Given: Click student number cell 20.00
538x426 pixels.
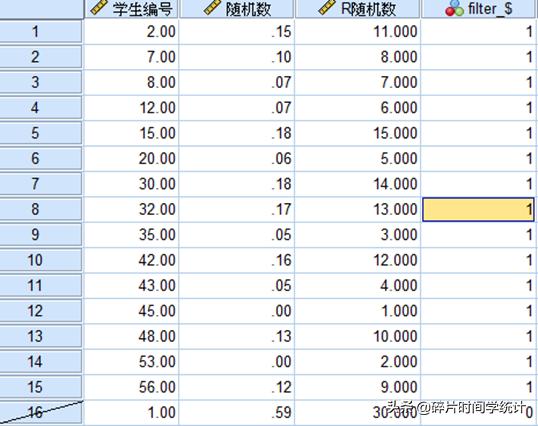Looking at the screenshot, I should (x=131, y=158).
